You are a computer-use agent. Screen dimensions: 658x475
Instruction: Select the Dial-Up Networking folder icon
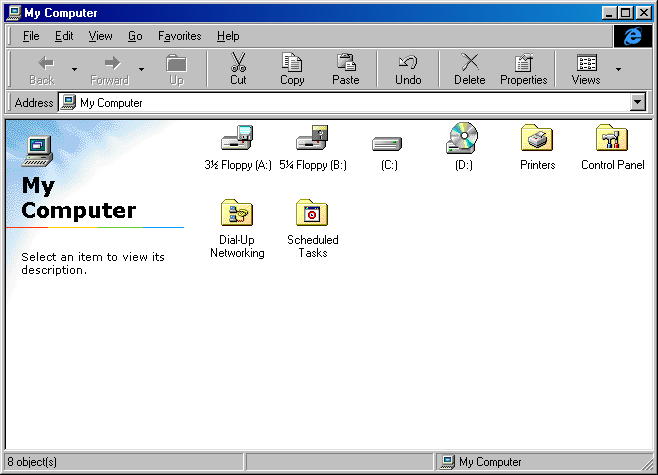tap(237, 213)
